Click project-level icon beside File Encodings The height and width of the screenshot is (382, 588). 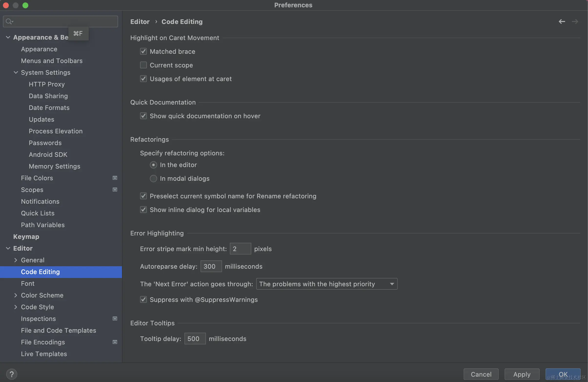(115, 342)
